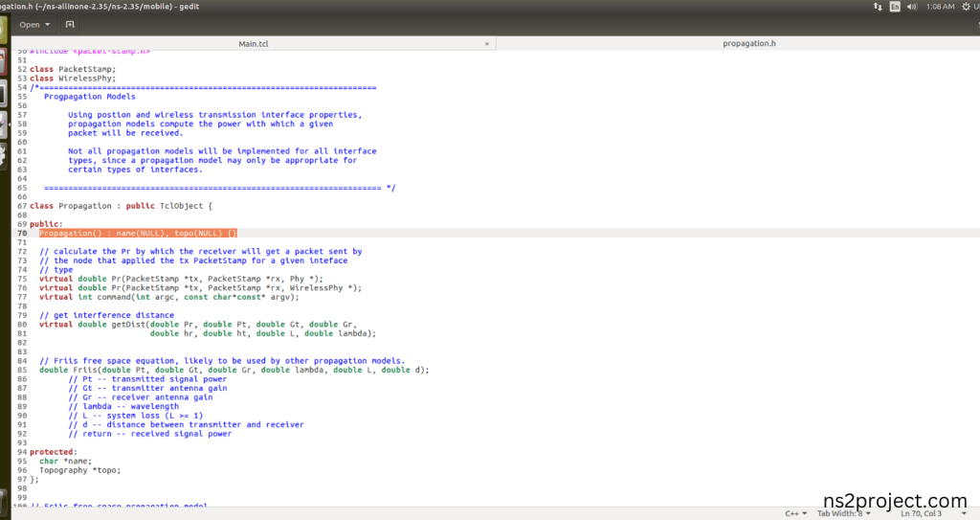Click 'certain types of interfaces.' comment line
The width and height of the screenshot is (980, 520).
click(136, 170)
